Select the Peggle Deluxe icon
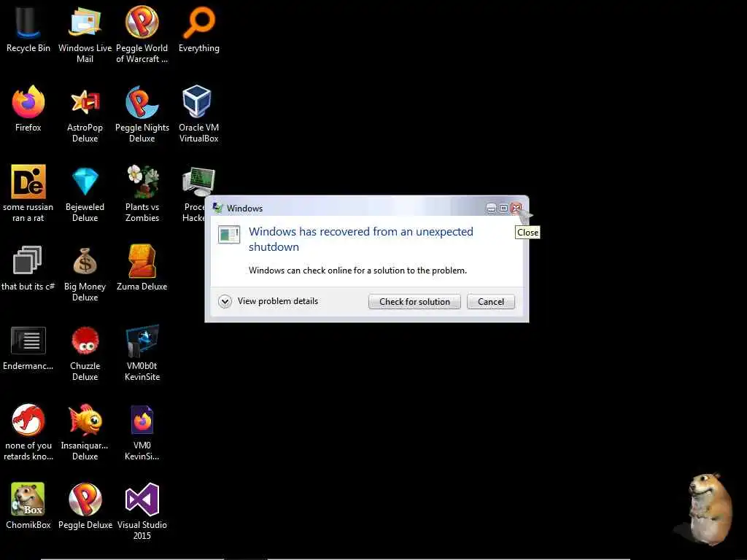The width and height of the screenshot is (747, 560). pos(85,499)
